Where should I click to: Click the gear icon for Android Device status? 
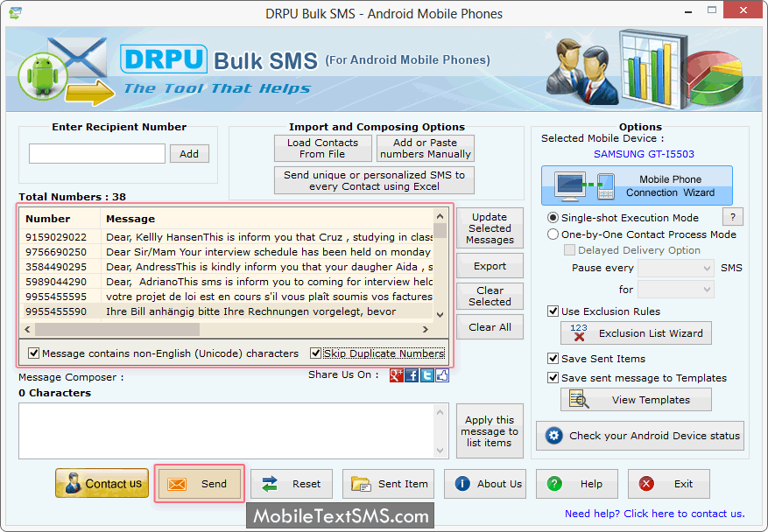[554, 435]
